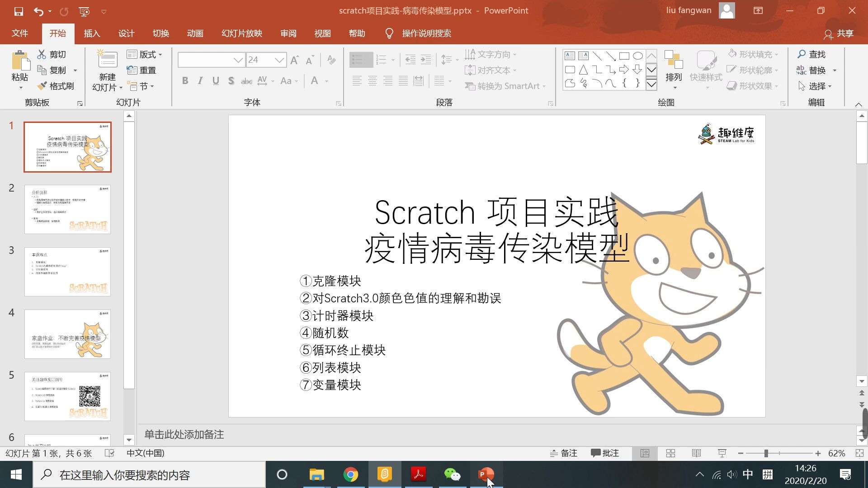Open the Animations (动画) tab
The width and height of the screenshot is (868, 488).
(x=195, y=33)
